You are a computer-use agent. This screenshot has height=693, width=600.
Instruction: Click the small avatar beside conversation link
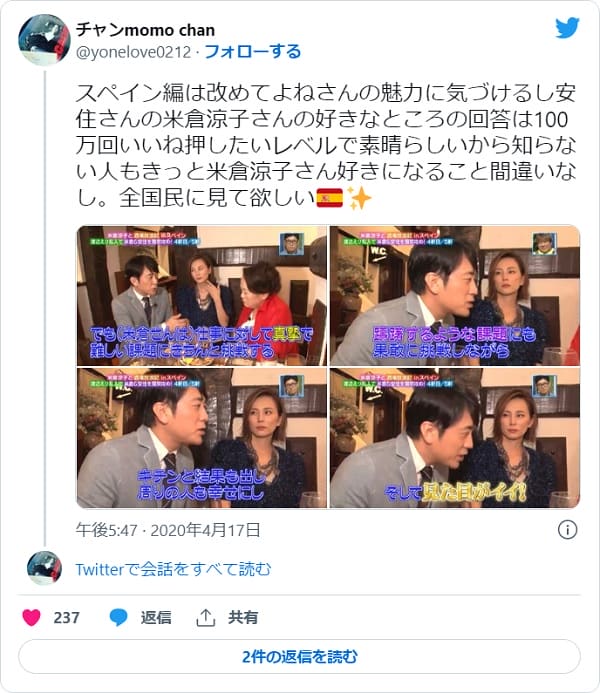coord(44,568)
